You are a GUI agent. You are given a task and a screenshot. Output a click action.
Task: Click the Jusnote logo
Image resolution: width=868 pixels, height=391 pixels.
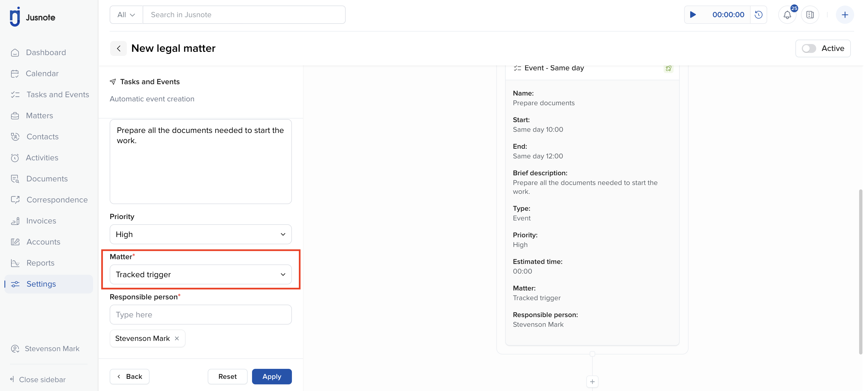click(x=32, y=17)
